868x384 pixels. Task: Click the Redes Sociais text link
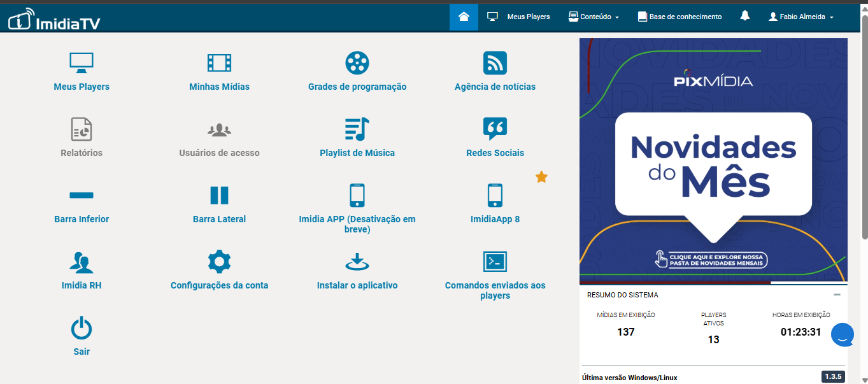point(495,153)
